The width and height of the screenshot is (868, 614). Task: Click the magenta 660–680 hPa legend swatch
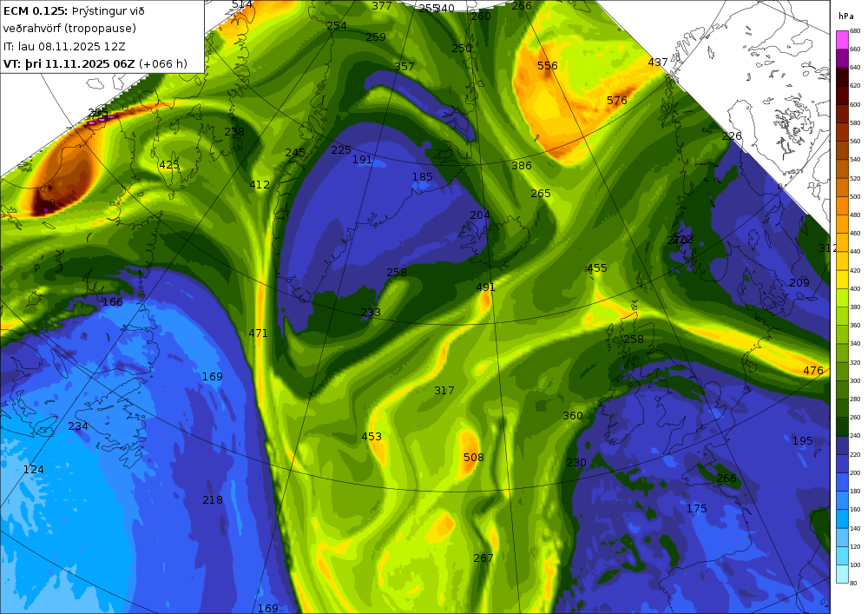842,40
